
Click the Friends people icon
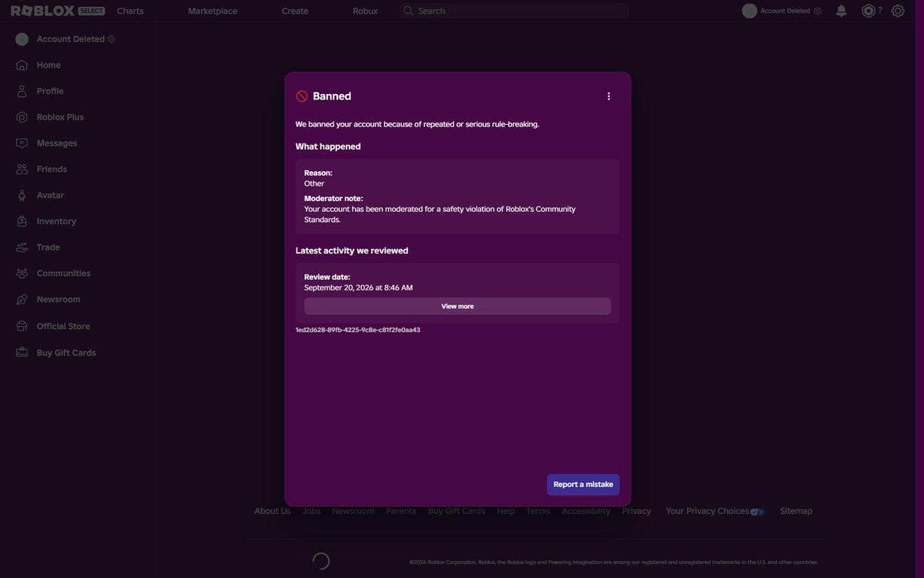tap(22, 169)
